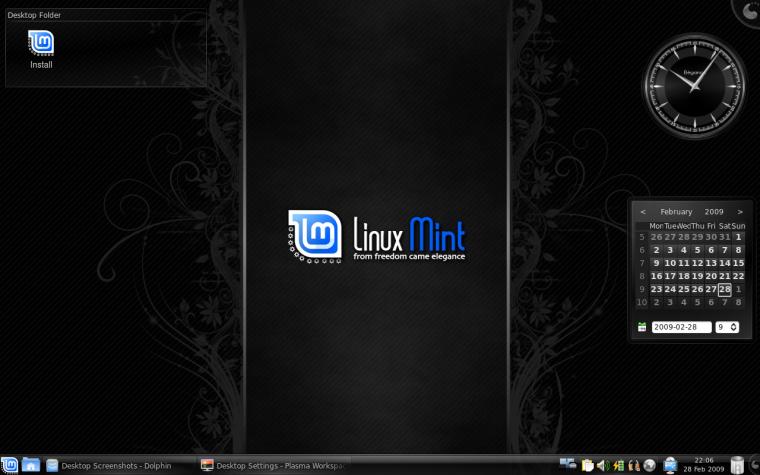Open the battery power tray icon

pos(618,466)
